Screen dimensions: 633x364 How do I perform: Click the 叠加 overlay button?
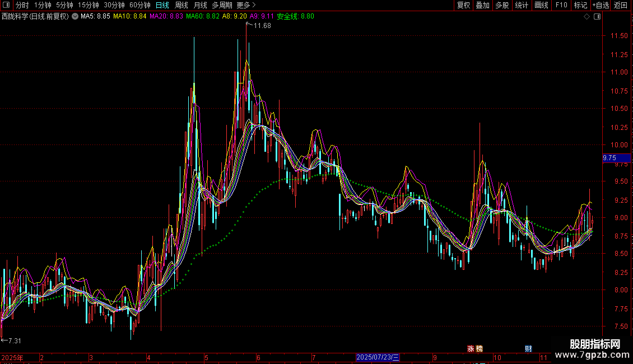coord(482,5)
